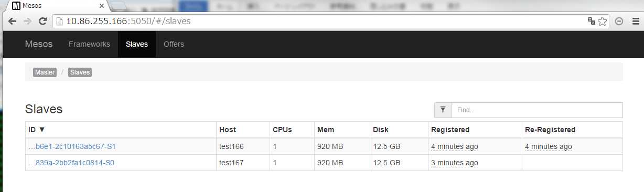This screenshot has width=644, height=192.
Task: Click the browser forward arrow
Action: click(x=27, y=22)
